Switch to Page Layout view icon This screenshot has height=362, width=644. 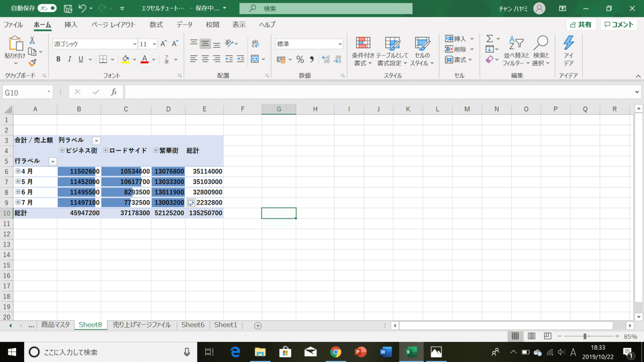click(x=531, y=336)
